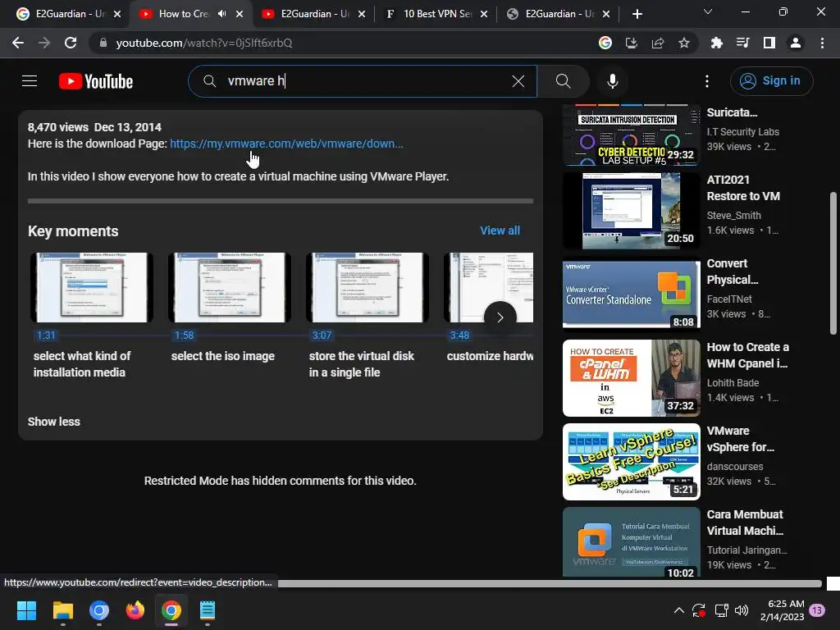Screen dimensions: 840x630
Task: Show hidden system tray icons
Action: 678,610
